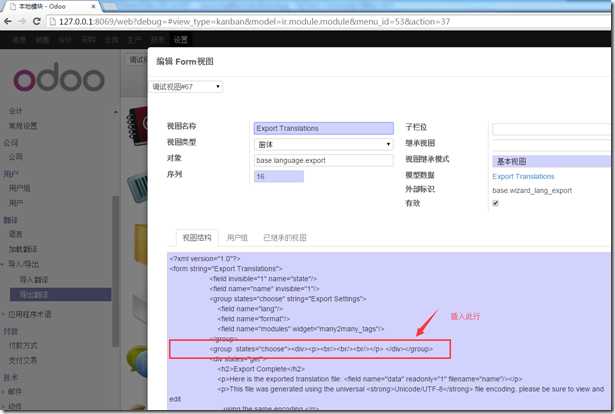
Task: Click the base.wizard_lang_export external ID text
Action: point(532,191)
